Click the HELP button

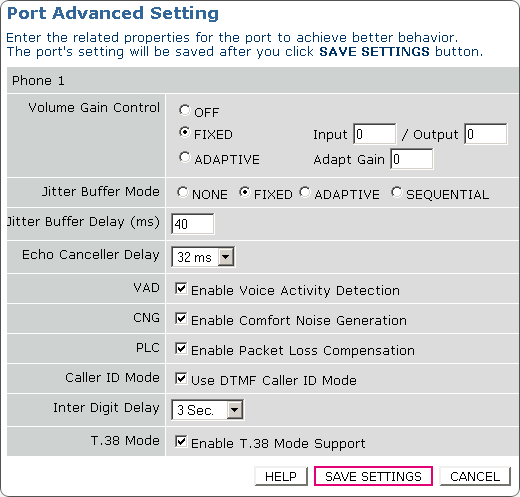[281, 476]
